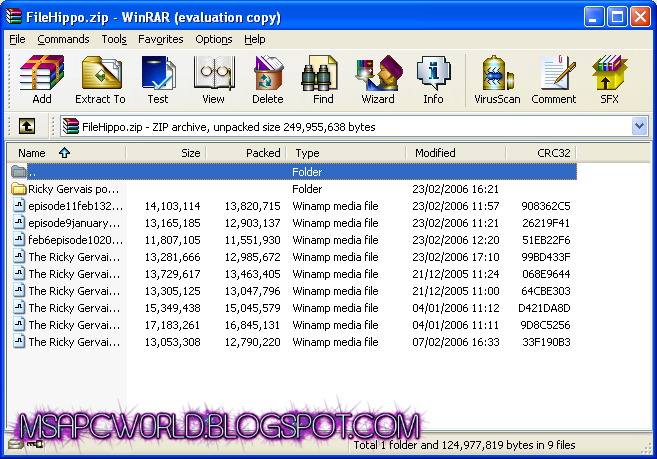657x459 pixels.
Task: Maximize the WinRAR window
Action: 617,17
